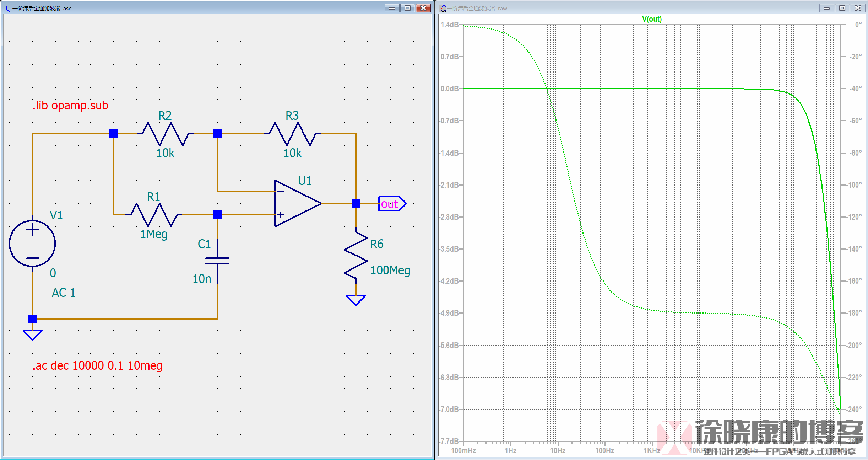Click the .lib opamp.sub directive text
Screen dimensions: 868x460
(70, 106)
